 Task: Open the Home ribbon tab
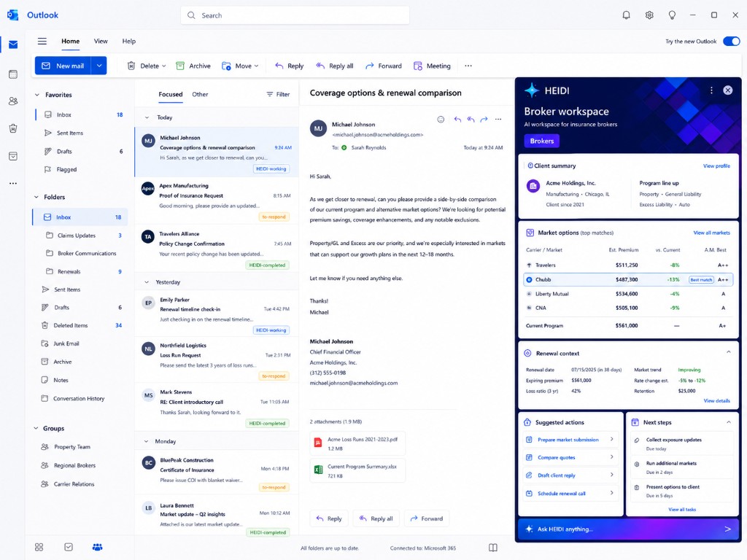point(71,42)
